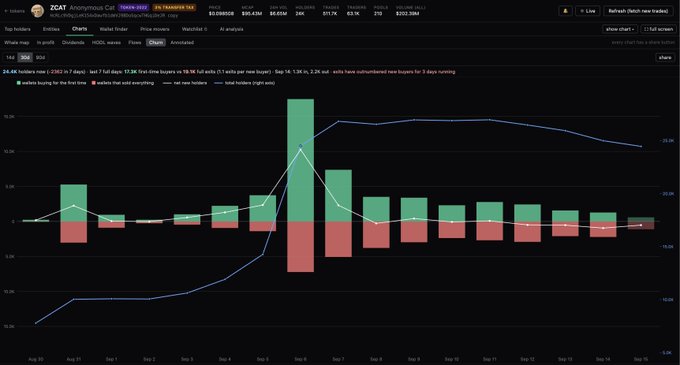Toggle 'wallets buying for the first time' legend
Image resolution: width=680 pixels, height=365 pixels.
[52, 83]
